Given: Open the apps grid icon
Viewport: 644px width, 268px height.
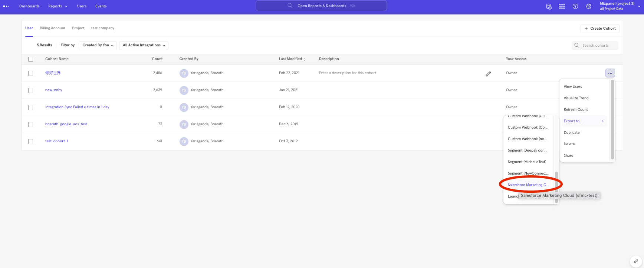Looking at the screenshot, I should (562, 6).
